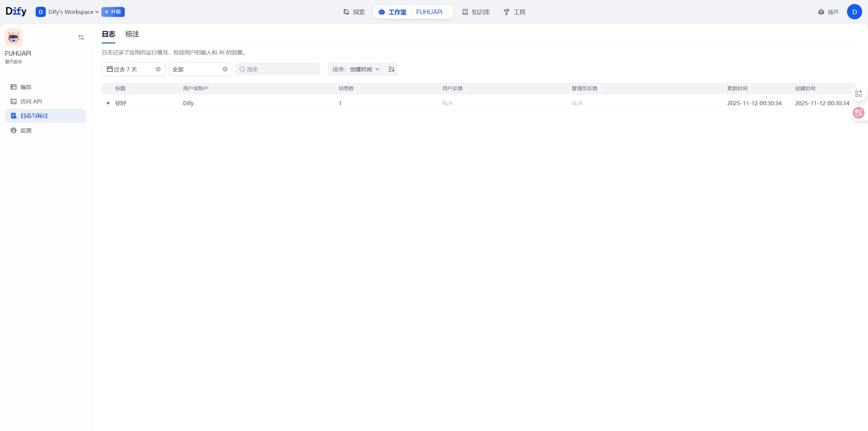Open the 工具 tools menu
This screenshot has height=431, width=868.
(x=514, y=12)
